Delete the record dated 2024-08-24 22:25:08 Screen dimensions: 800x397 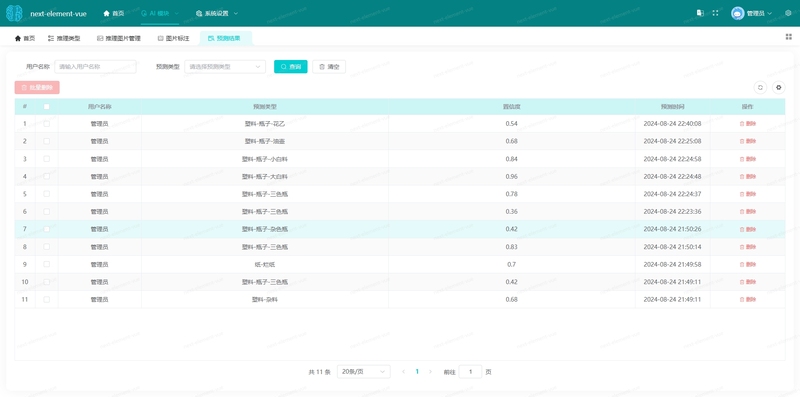point(748,141)
